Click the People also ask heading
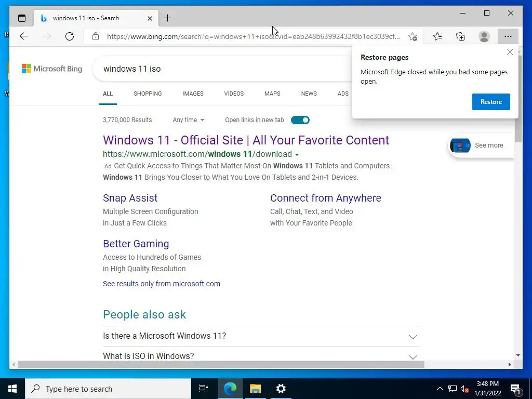This screenshot has height=399, width=532. point(144,314)
